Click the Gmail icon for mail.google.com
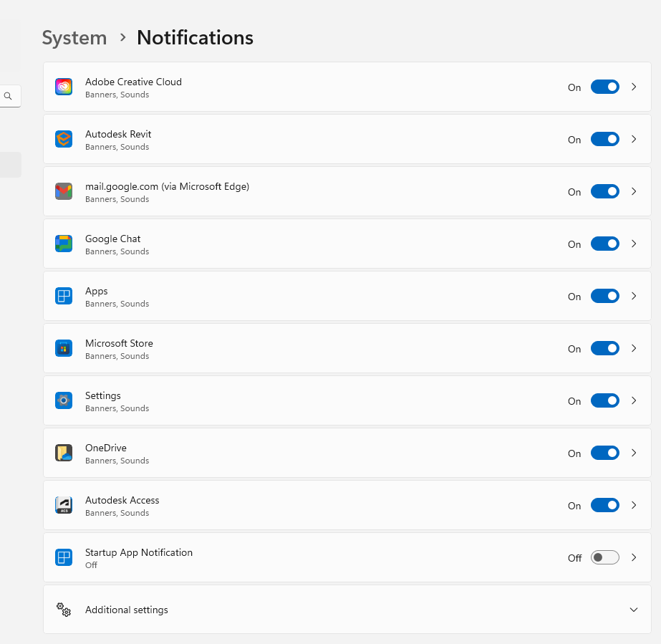 [x=64, y=191]
